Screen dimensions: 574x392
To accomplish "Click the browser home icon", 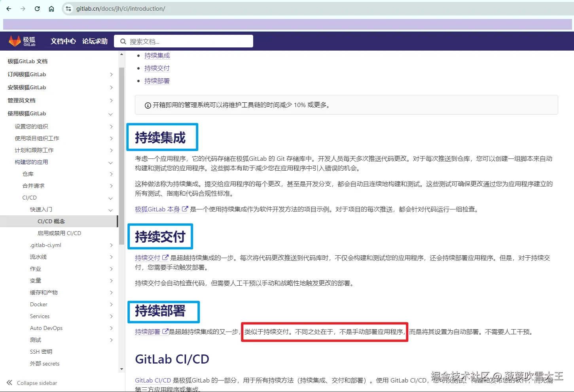I will [x=51, y=8].
